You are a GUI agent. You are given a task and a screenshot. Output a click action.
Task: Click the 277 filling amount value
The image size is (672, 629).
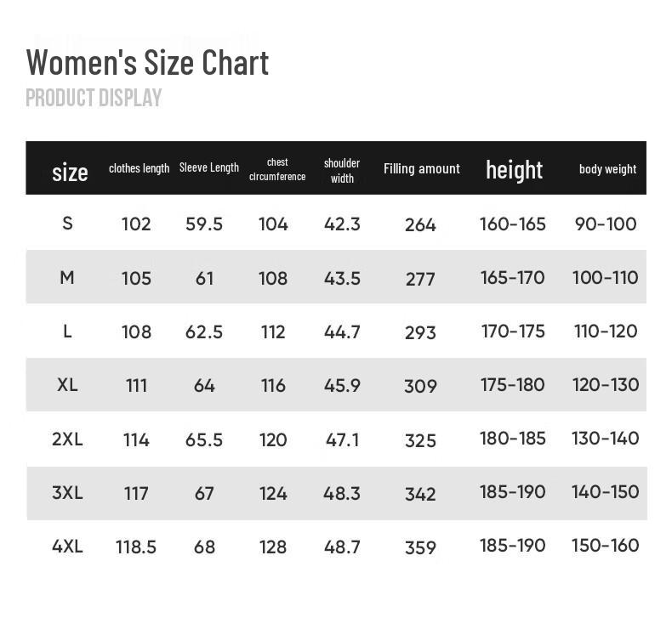coord(420,279)
